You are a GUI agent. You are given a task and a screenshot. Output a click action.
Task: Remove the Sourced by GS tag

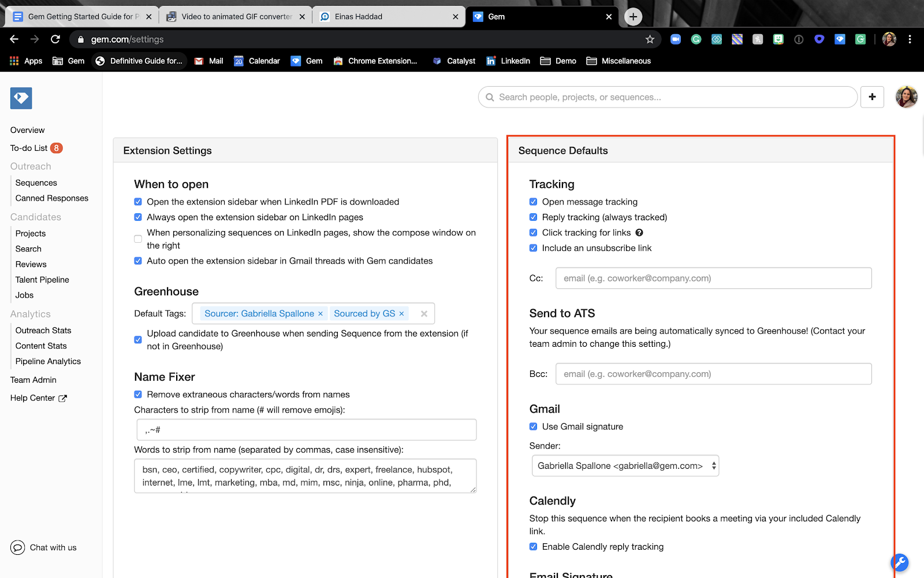[x=401, y=314]
